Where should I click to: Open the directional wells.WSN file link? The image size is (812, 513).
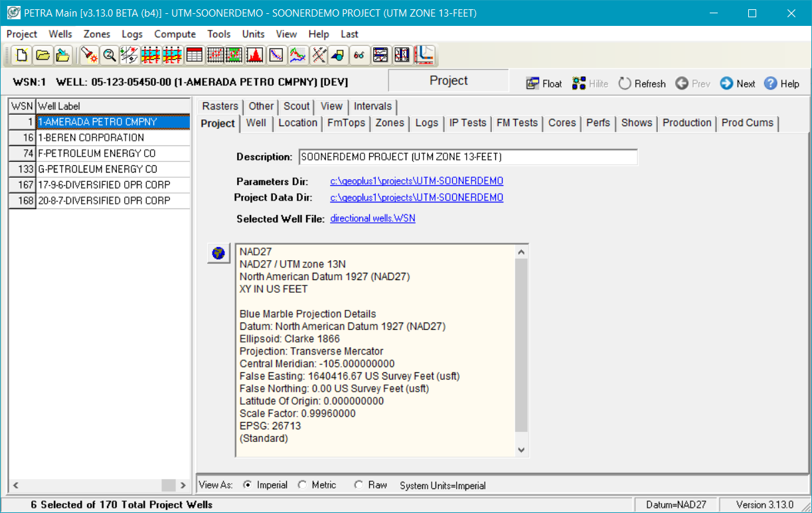(x=372, y=218)
